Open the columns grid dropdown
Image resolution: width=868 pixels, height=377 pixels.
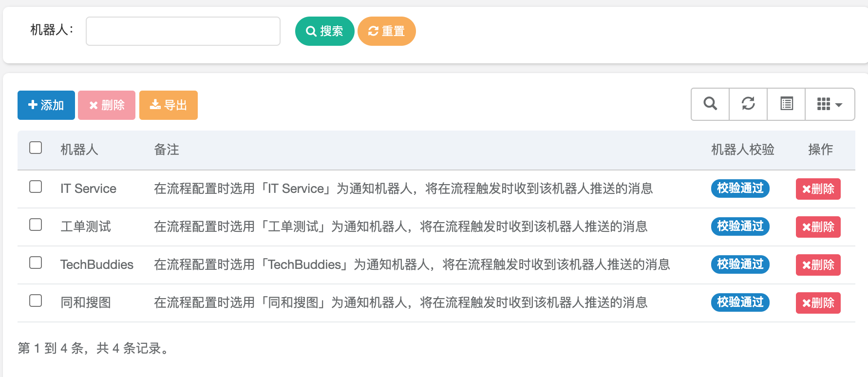[830, 104]
